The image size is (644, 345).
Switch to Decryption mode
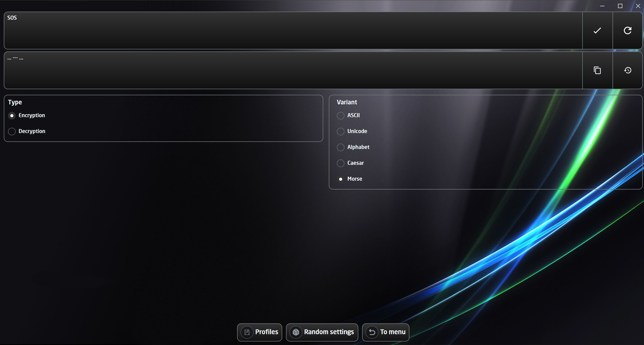(x=12, y=131)
